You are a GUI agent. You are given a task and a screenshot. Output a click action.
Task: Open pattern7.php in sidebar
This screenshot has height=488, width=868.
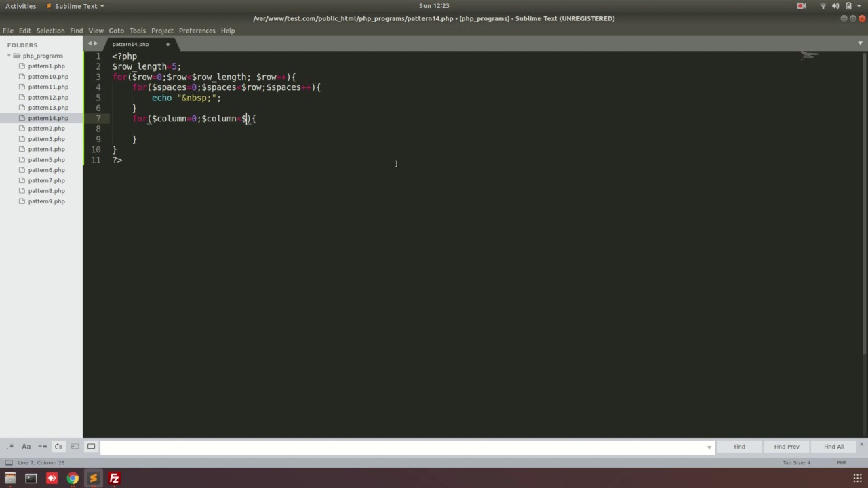coord(47,180)
